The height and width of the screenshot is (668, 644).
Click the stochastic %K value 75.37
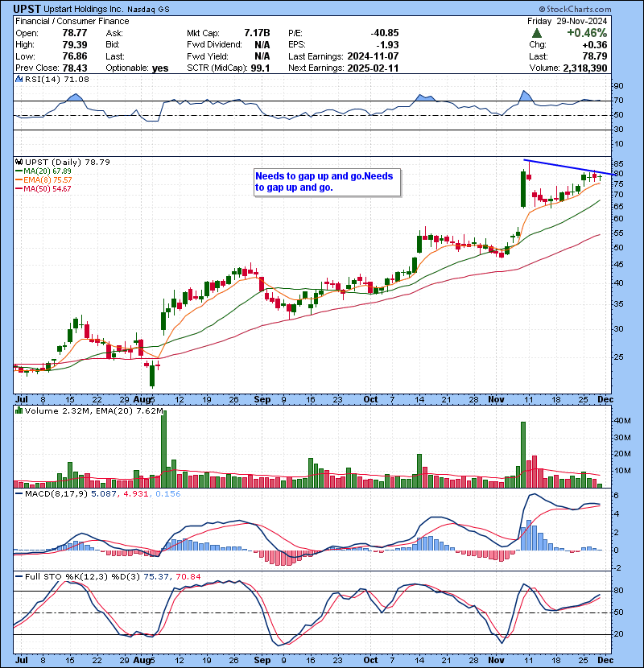tap(156, 577)
